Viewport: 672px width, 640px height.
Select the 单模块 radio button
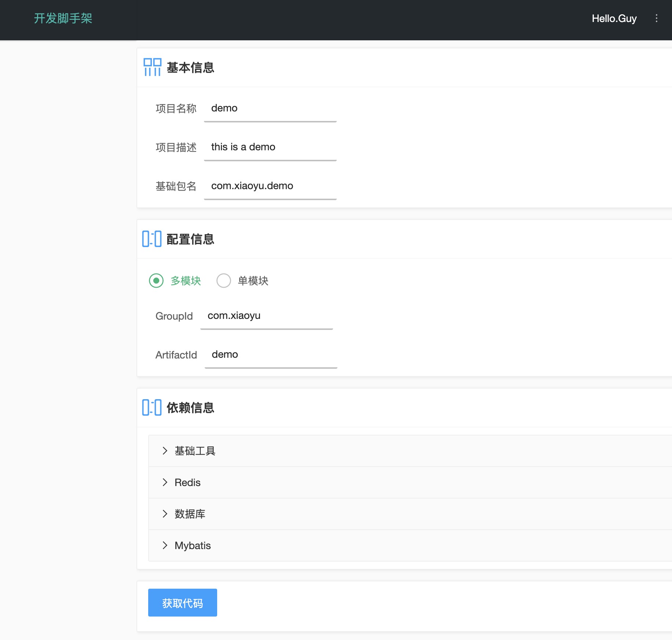coord(224,281)
